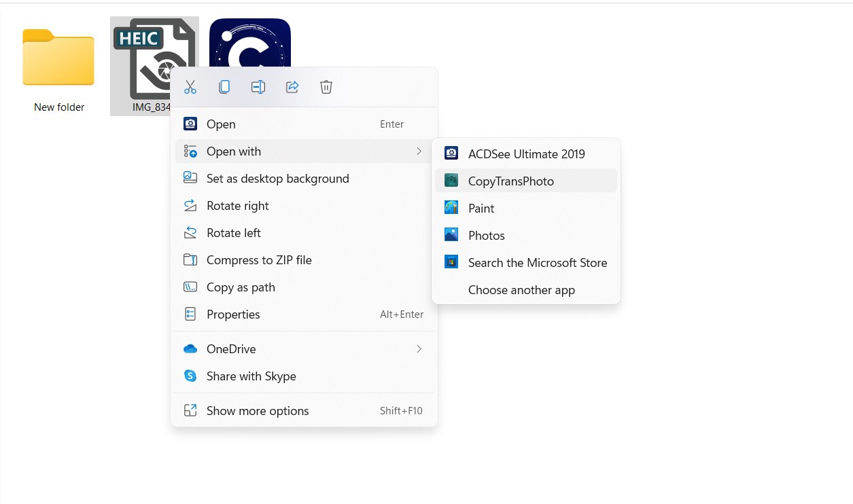Click the Show more options icon
Screen dimensions: 853x504
[x=190, y=410]
